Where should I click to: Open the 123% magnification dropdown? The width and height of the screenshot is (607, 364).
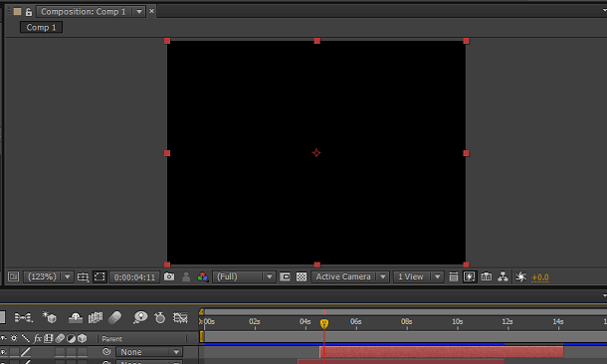[x=49, y=276]
